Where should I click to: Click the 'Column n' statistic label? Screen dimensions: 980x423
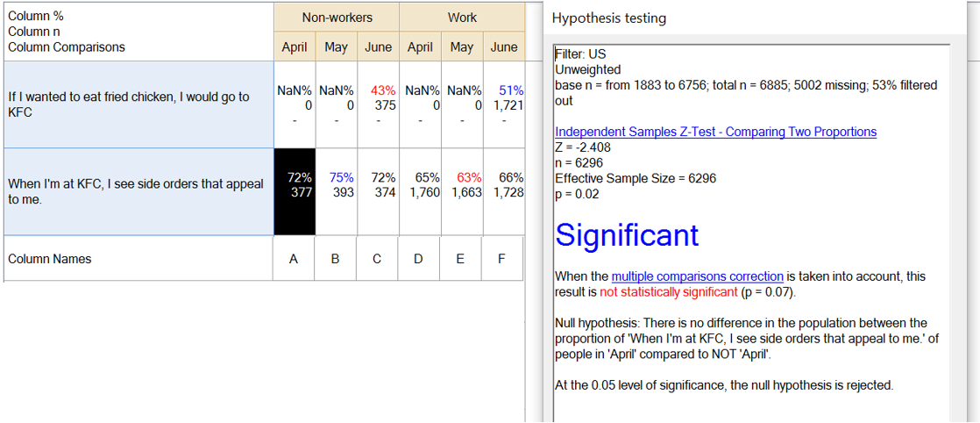(34, 32)
